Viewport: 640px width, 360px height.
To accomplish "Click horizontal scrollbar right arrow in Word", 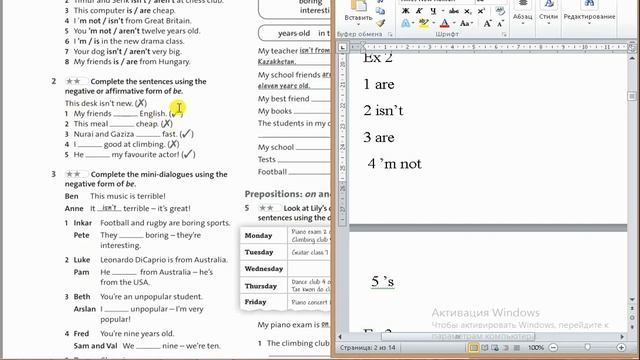I will 622,337.
